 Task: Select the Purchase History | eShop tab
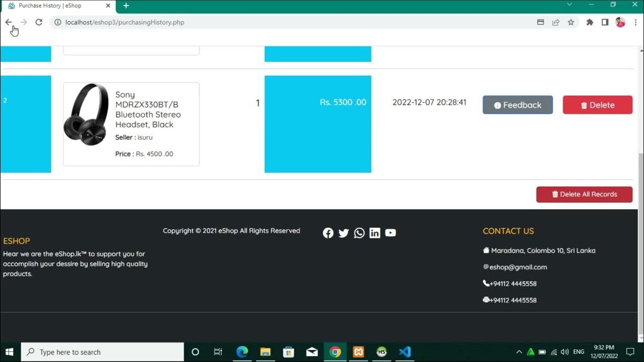[x=58, y=6]
